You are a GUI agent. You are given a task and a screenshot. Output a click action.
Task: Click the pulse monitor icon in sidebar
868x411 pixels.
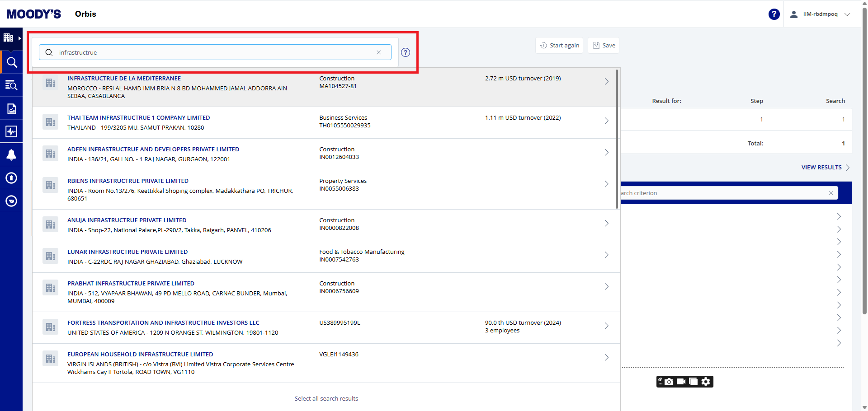11,131
